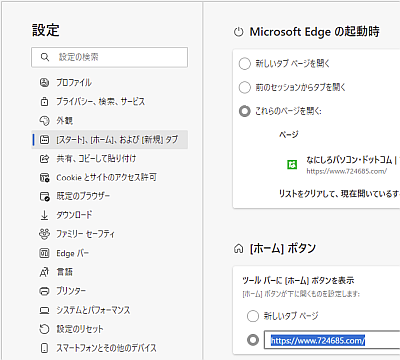
Task: Click the 設定 page title
Action: pyautogui.click(x=46, y=30)
